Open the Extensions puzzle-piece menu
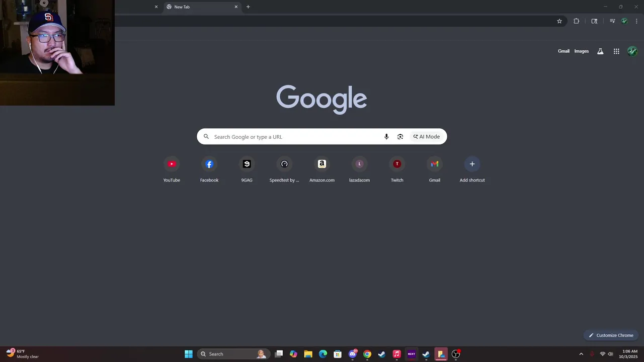The height and width of the screenshot is (362, 644). 576,21
